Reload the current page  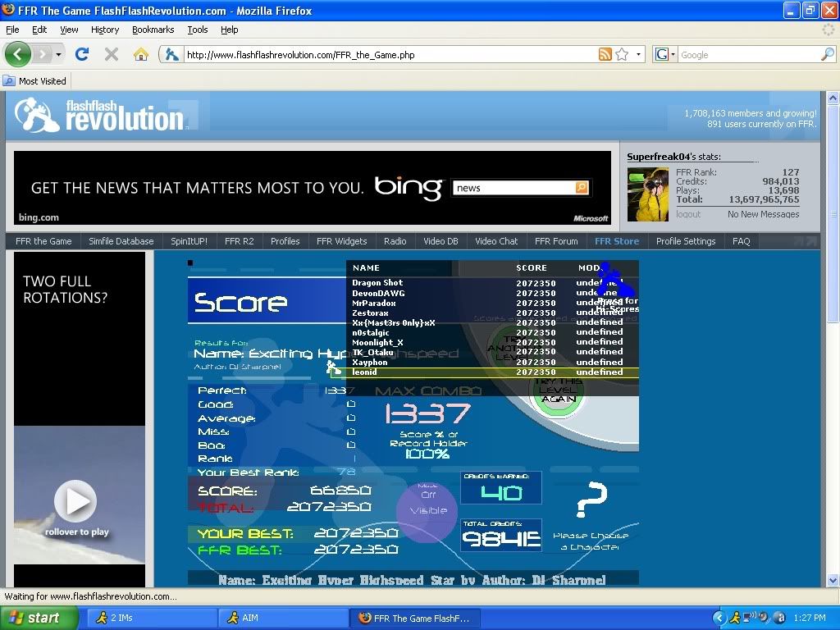81,55
